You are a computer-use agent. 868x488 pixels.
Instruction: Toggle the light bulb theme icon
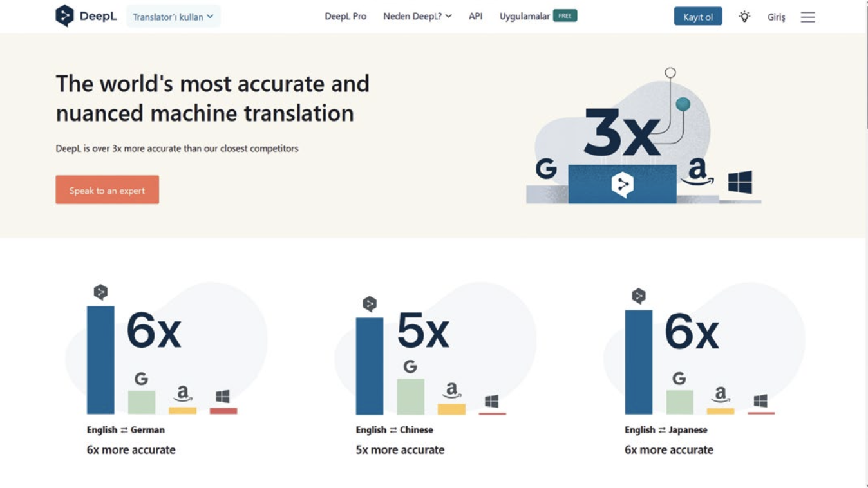pyautogui.click(x=744, y=17)
